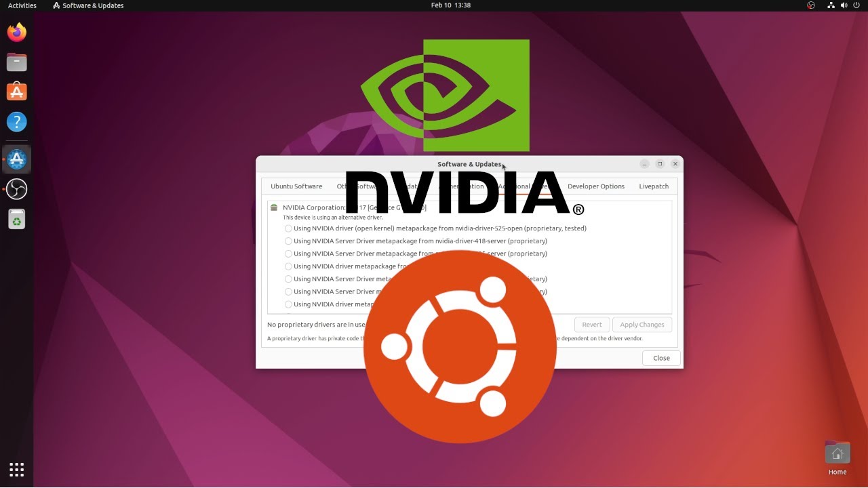Click the Apply Changes button
The height and width of the screenshot is (488, 868).
click(642, 325)
